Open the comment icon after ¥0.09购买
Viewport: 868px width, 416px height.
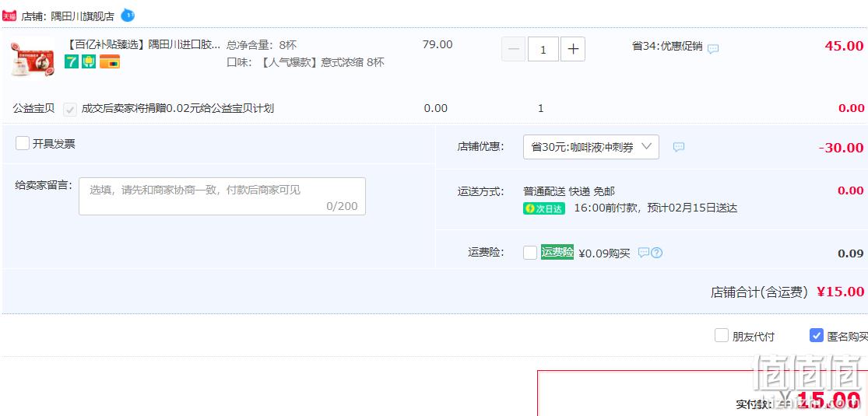click(643, 253)
